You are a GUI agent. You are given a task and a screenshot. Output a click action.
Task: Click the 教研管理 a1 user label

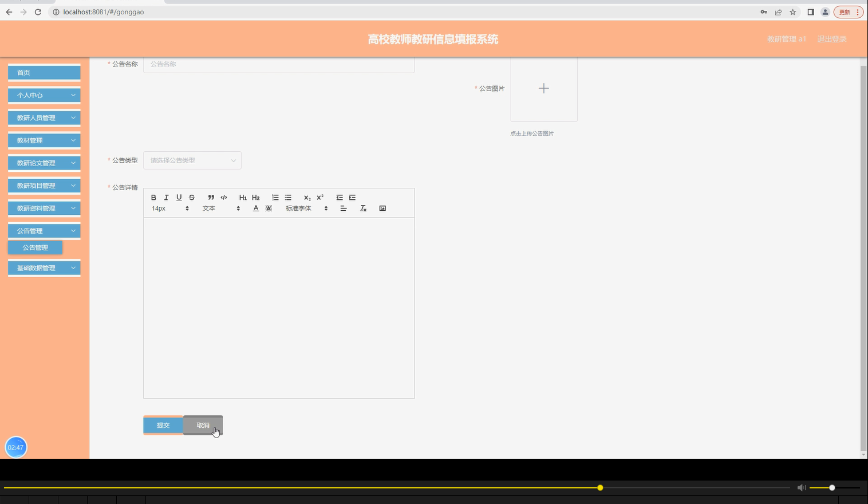pos(787,39)
